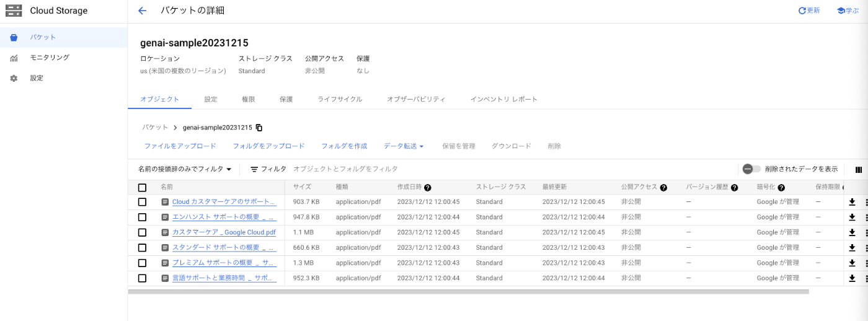Check the エンハンスト サポートの概要 row checkbox

[x=142, y=218]
